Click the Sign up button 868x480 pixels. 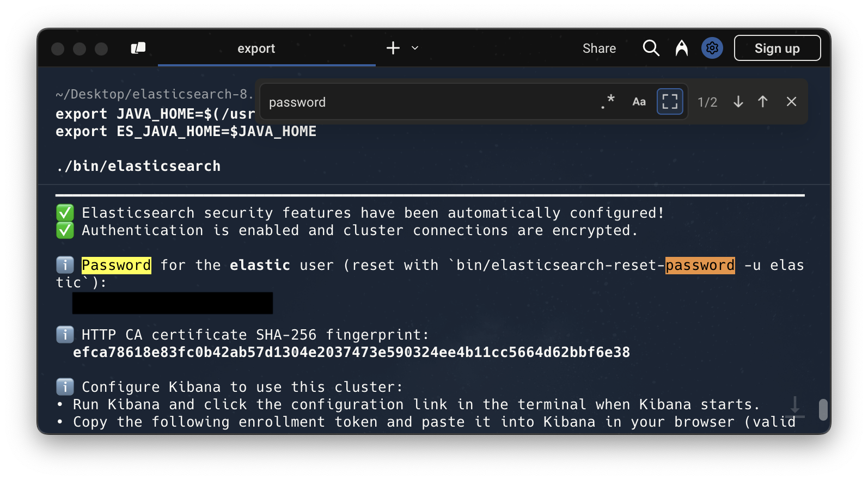[777, 48]
